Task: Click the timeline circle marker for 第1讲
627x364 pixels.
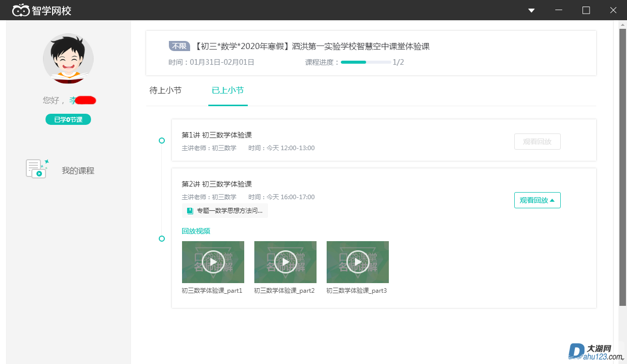Action: pyautogui.click(x=162, y=141)
